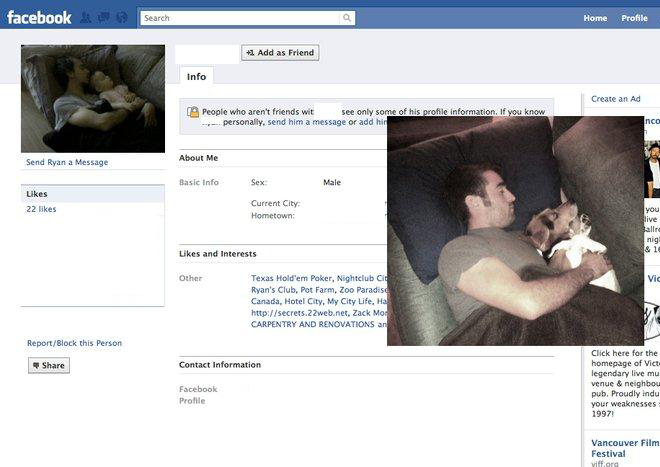Open the 22 likes link
The image size is (660, 467).
click(41, 209)
